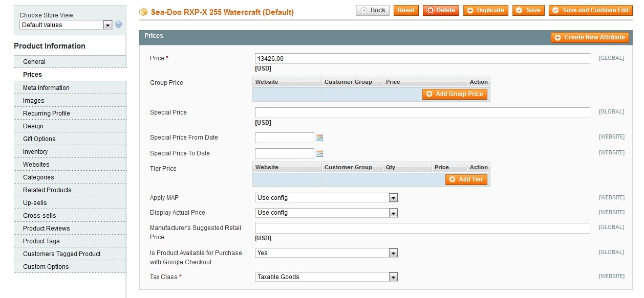Open the Inventory tab
The width and height of the screenshot is (644, 298).
70,152
